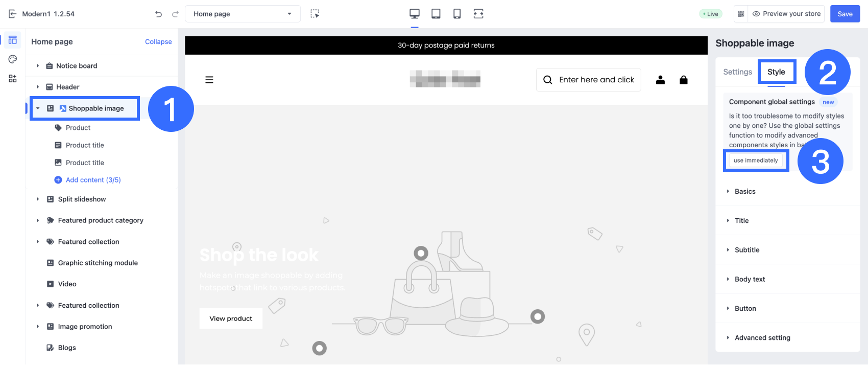Viewport: 868px width, 365px height.
Task: Collapse the Home page section list
Action: 158,42
